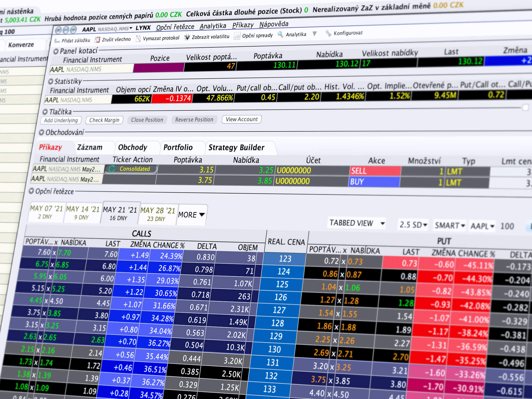This screenshot has width=532, height=399.
Task: Open the TABBED VIEW dropdown
Action: tap(357, 223)
